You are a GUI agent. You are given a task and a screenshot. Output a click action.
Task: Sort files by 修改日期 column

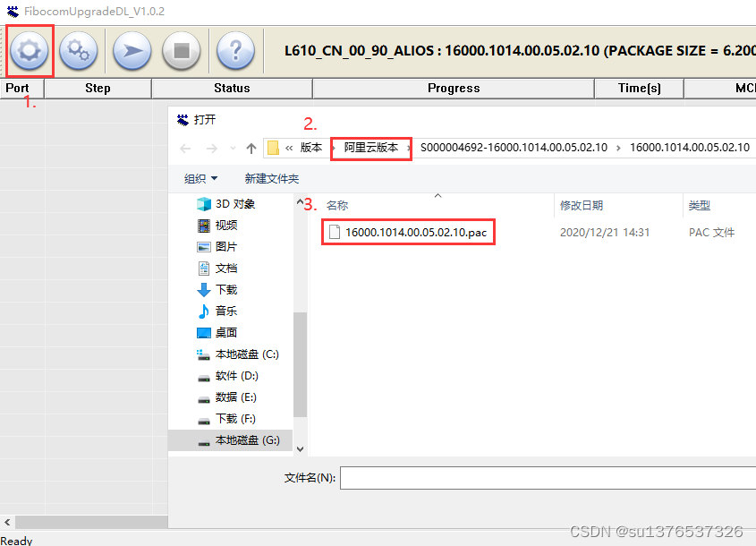coord(582,206)
